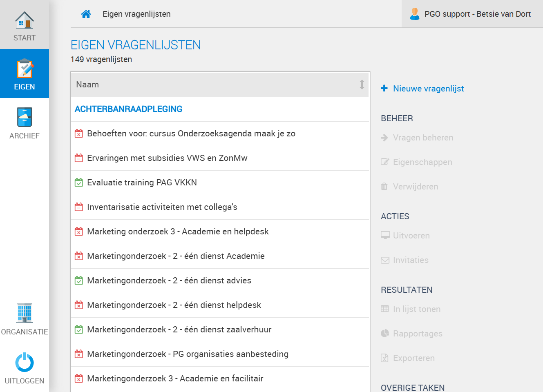Open Nieuwe vragenlijst link
The image size is (543, 392).
click(428, 89)
